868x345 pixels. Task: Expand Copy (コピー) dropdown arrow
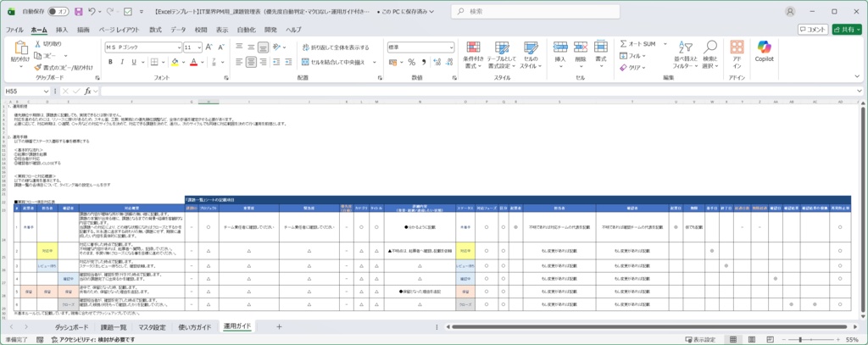65,56
